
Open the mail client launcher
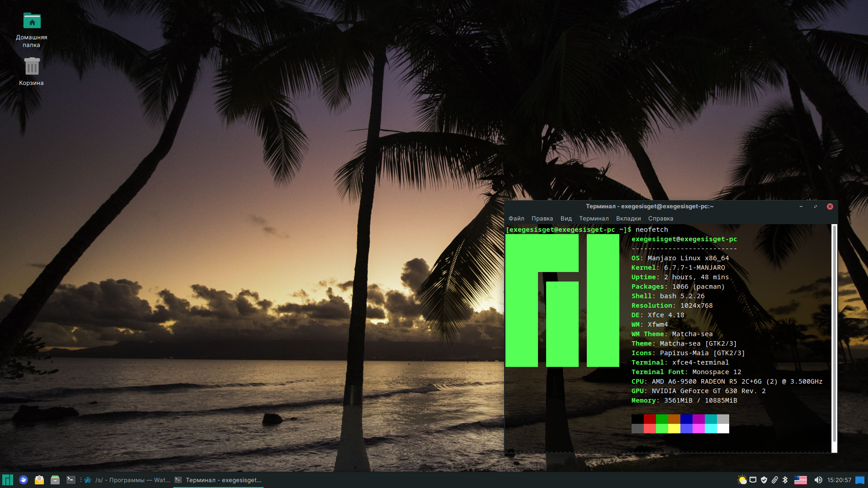point(39,480)
